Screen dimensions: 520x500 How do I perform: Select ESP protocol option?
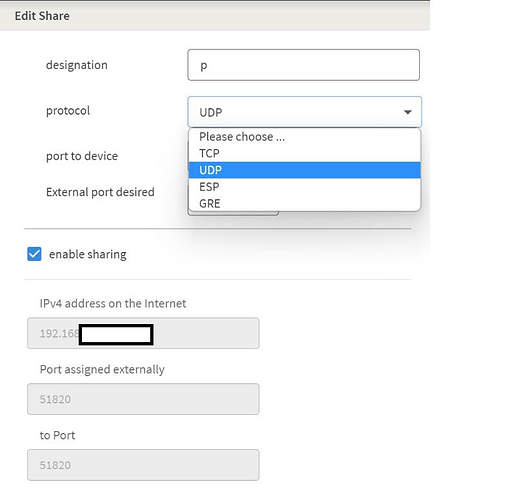pos(304,187)
